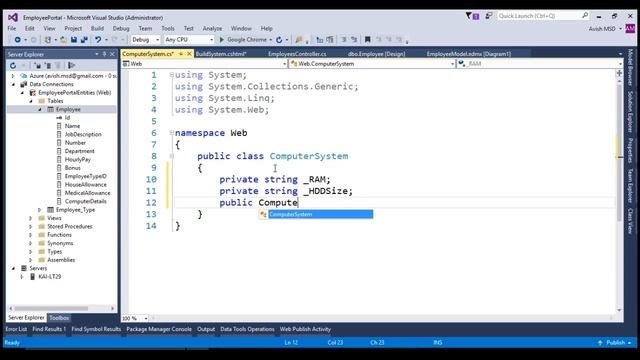Click the Quick Launch search magnifier

(585, 16)
